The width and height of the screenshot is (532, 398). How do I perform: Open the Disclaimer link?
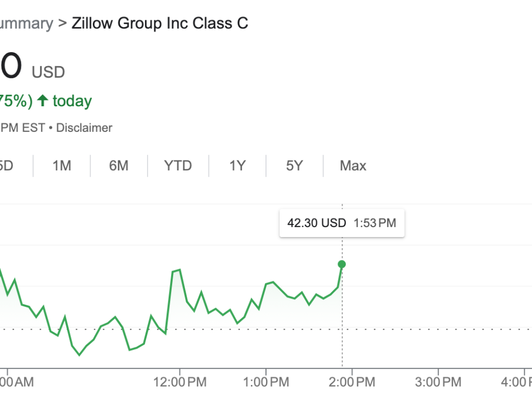tap(84, 128)
